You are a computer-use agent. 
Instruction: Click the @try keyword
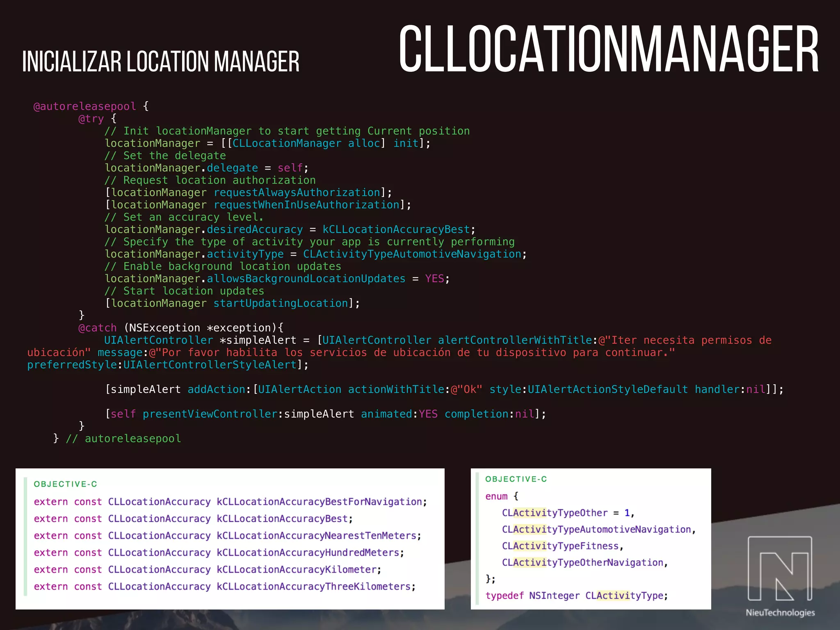coord(91,119)
